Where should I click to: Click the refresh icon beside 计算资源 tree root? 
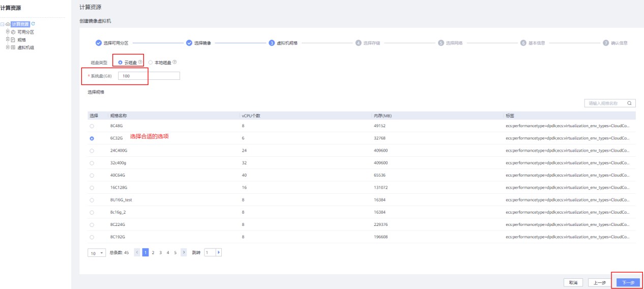[x=34, y=23]
